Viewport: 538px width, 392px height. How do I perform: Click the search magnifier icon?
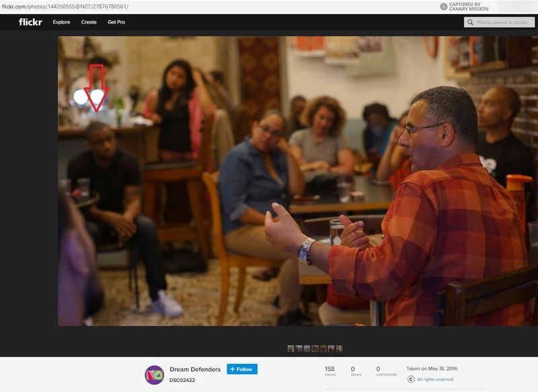click(x=471, y=22)
